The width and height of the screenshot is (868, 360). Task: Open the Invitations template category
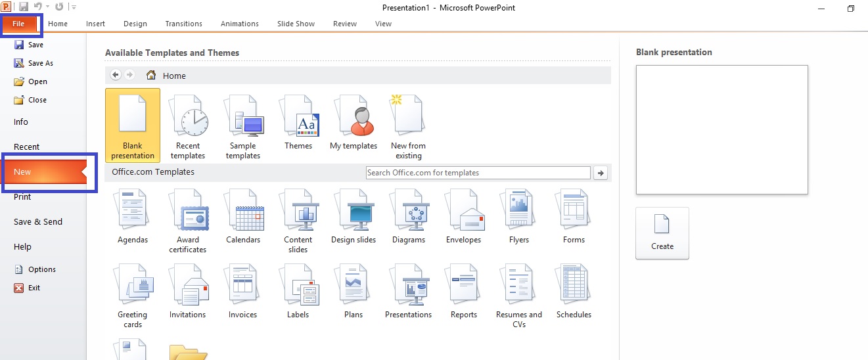[x=188, y=292]
